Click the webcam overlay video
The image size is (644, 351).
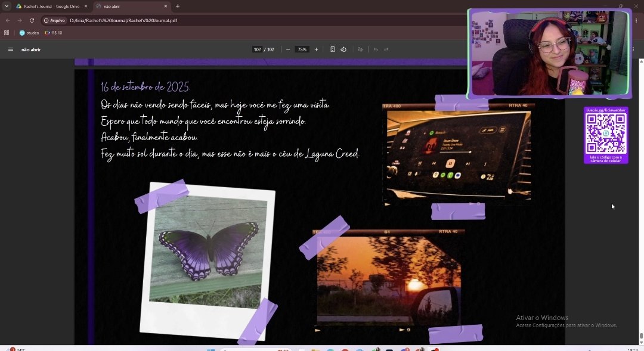[549, 54]
